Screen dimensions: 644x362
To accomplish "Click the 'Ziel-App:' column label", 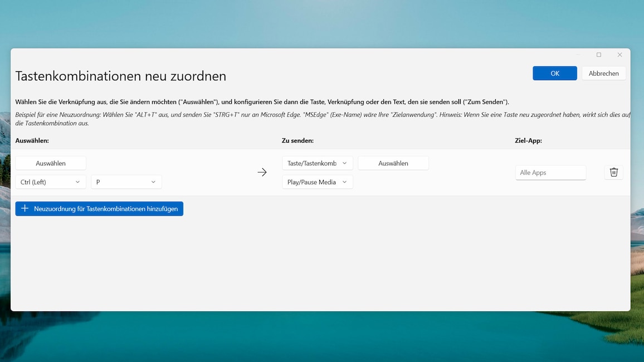I will coord(528,140).
